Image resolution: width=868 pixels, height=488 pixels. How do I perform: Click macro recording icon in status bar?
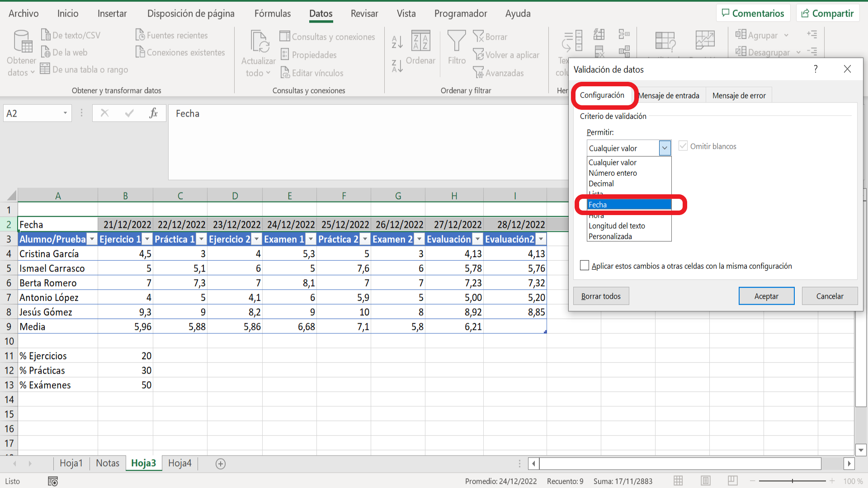[x=53, y=481]
